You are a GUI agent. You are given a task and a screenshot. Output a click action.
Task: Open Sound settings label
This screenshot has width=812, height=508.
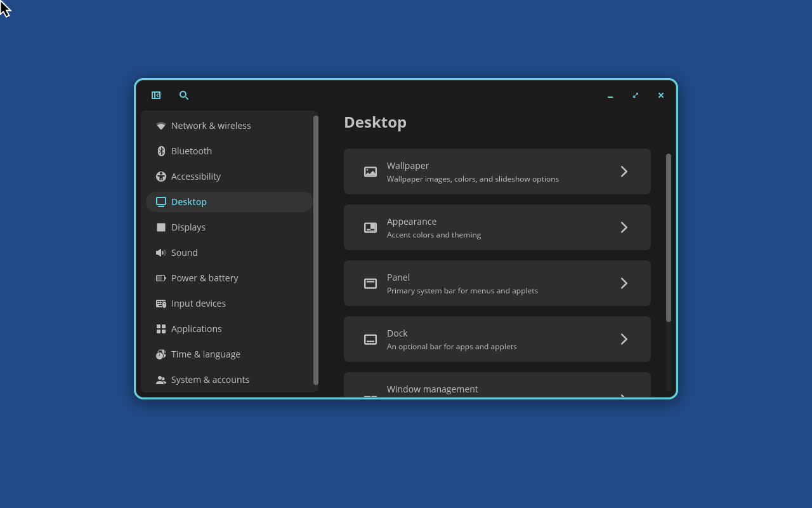[185, 253]
